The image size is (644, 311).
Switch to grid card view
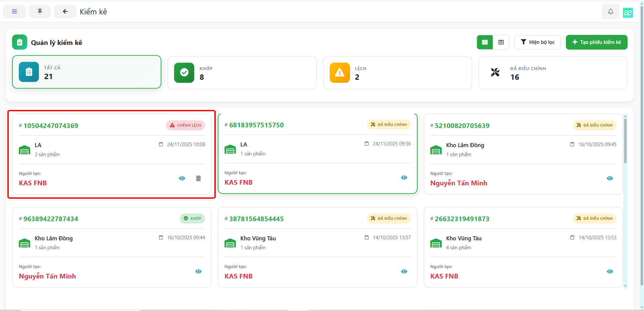485,42
